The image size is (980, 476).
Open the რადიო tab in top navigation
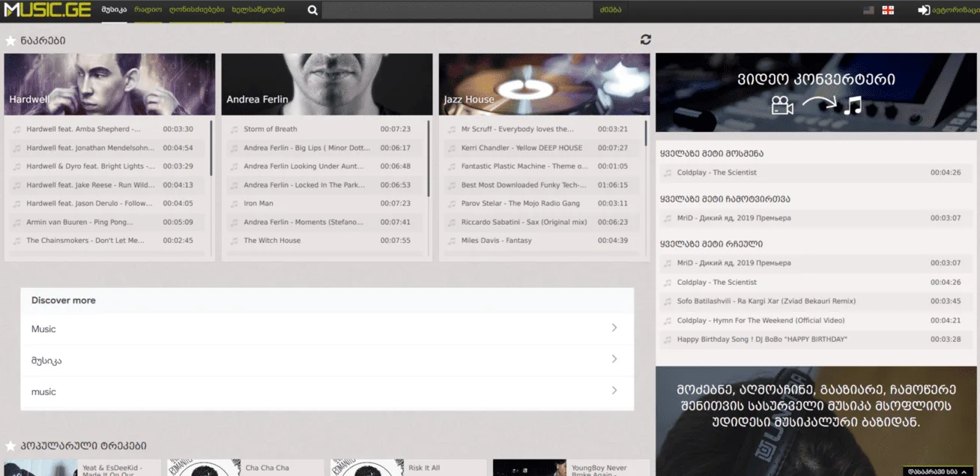(x=148, y=10)
